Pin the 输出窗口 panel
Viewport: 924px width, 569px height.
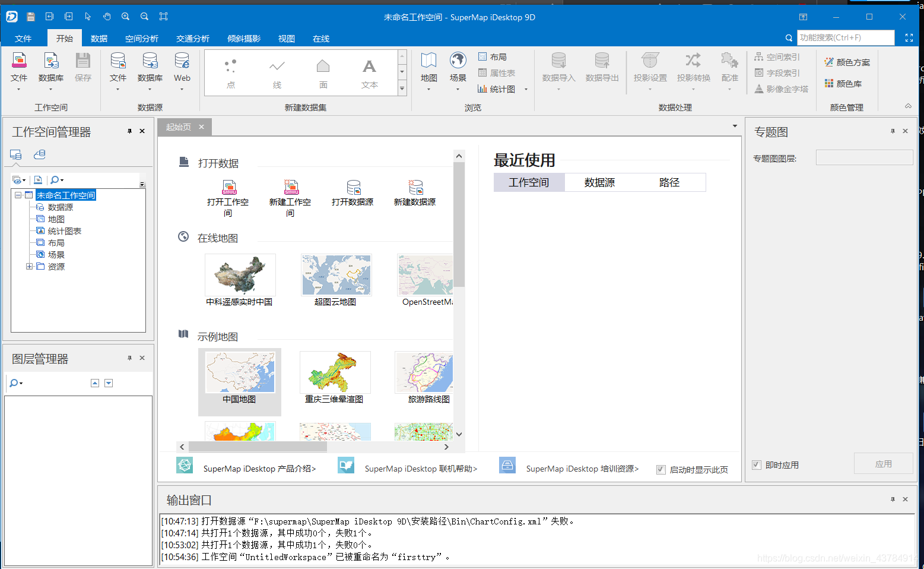(893, 500)
